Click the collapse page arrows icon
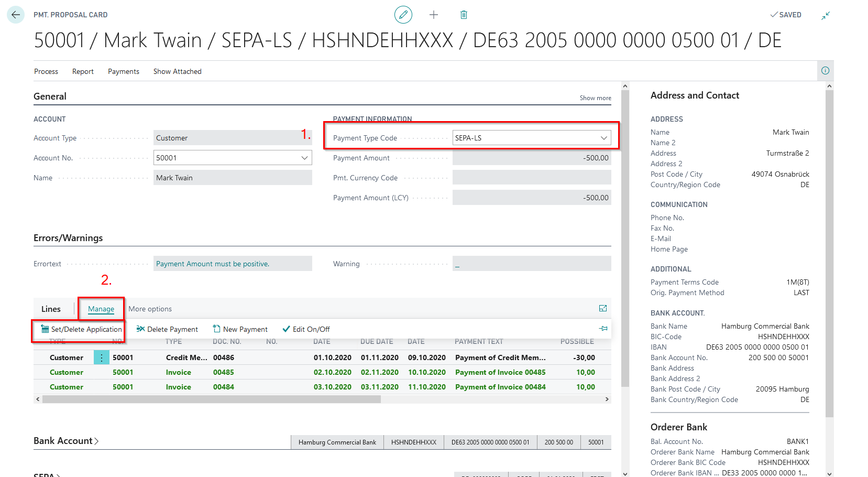The height and width of the screenshot is (477, 868). [826, 16]
